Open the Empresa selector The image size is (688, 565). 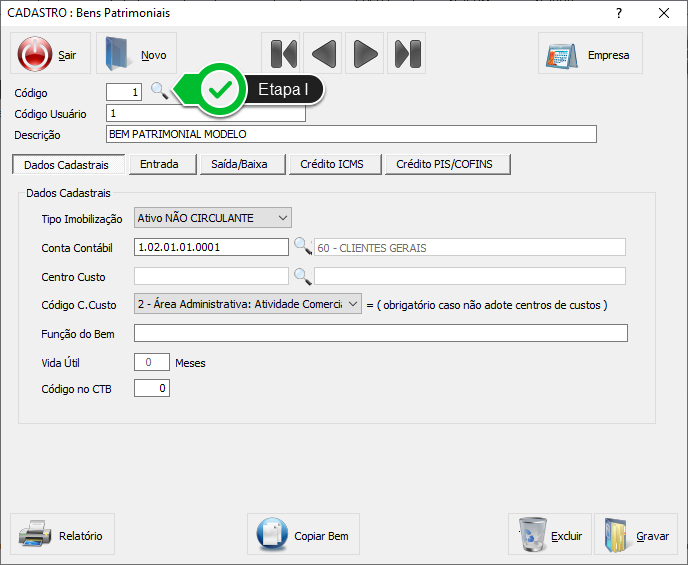(x=590, y=54)
